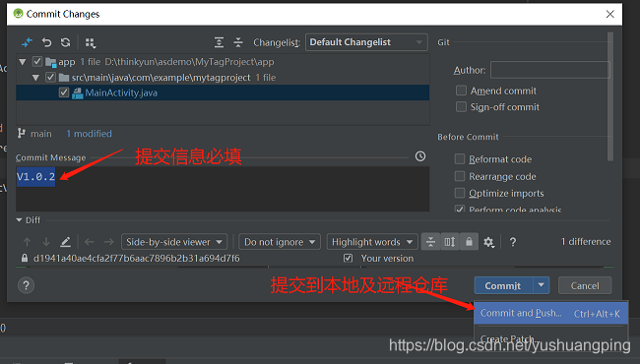
Task: Choose Commit and Push menu item
Action: point(550,313)
